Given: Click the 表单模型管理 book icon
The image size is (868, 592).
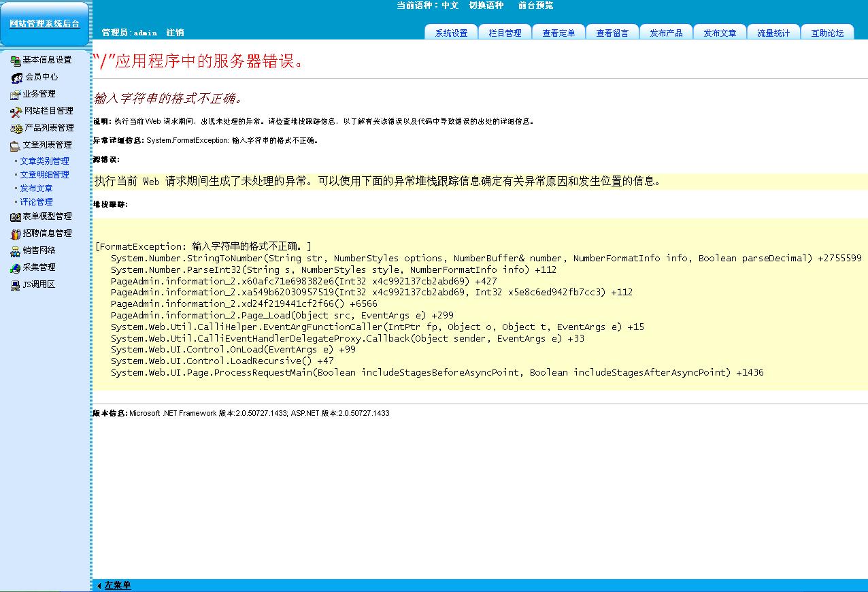Looking at the screenshot, I should [x=16, y=216].
